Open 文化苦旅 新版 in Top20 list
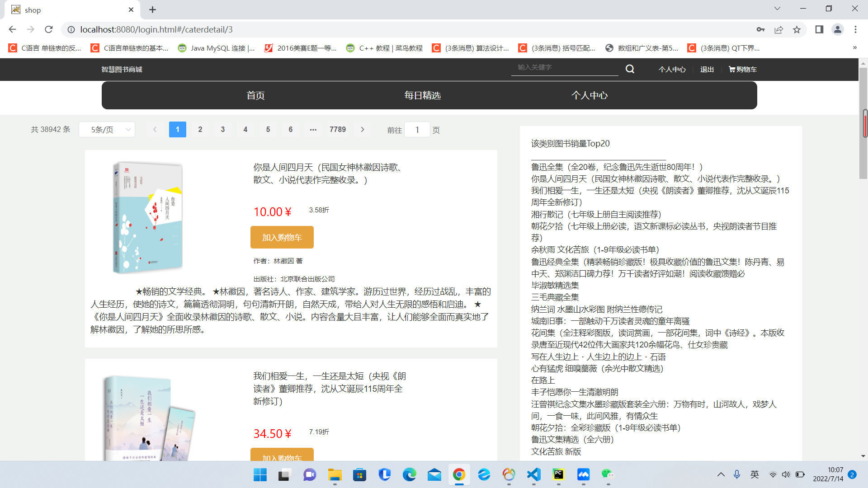The width and height of the screenshot is (868, 488). click(x=556, y=451)
